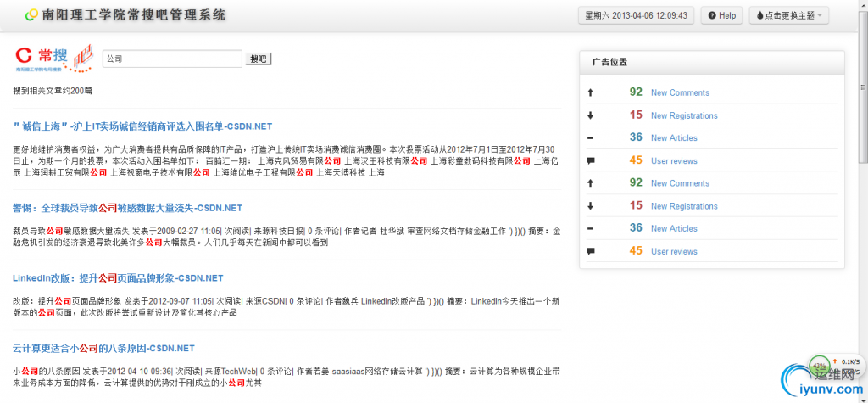This screenshot has height=403, width=868.
Task: Click the search input field containing 公司
Action: click(172, 59)
